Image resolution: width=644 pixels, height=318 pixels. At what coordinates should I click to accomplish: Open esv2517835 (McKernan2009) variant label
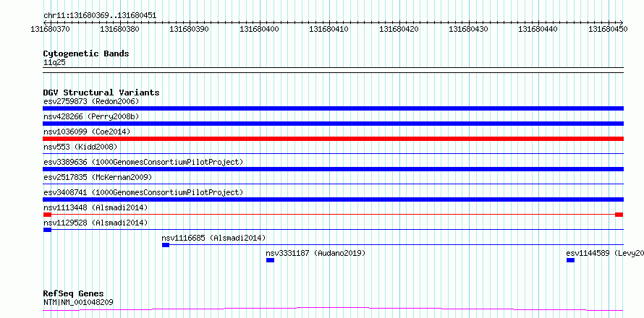(x=98, y=177)
